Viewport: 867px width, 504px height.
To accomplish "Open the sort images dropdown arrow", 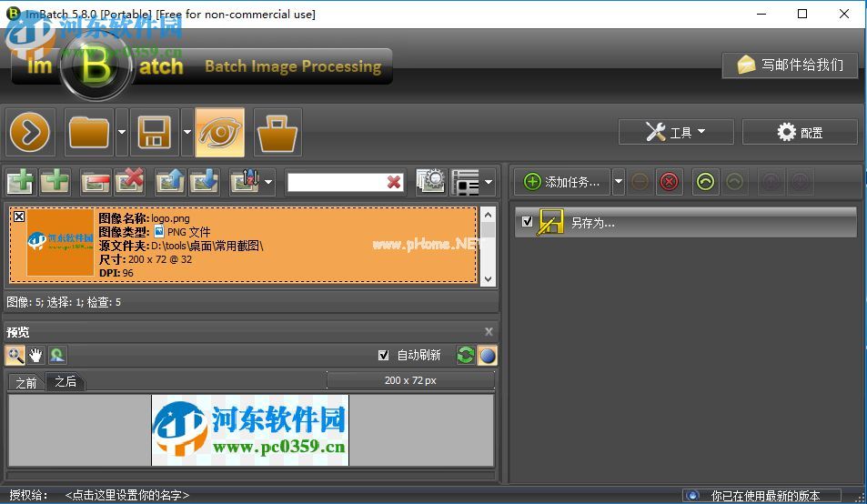I will pos(268,182).
